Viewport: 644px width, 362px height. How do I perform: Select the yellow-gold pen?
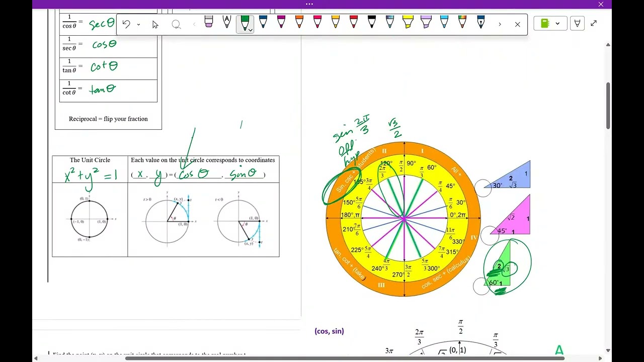(x=335, y=22)
